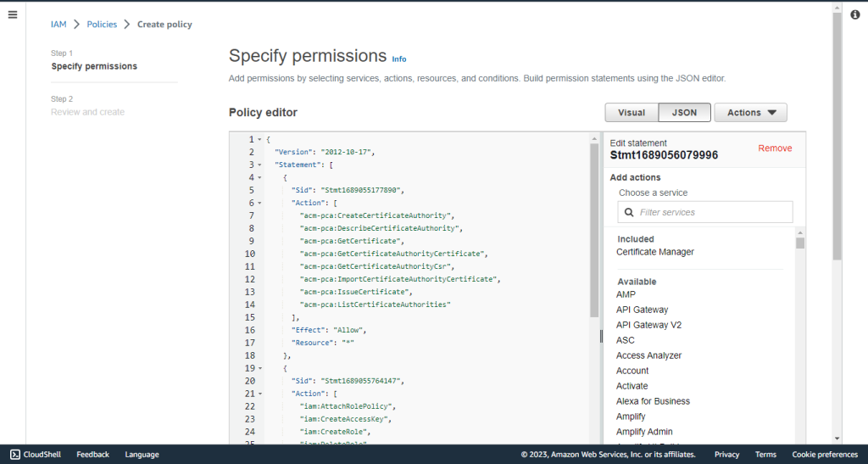
Task: Click the JSON editor scroll up arrow
Action: point(594,139)
